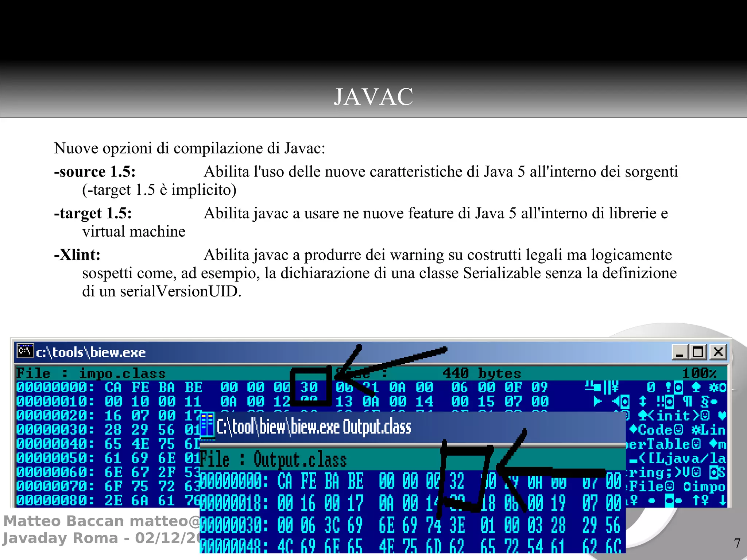Click the 'C:\tool\biew\biew.exe Output.class' title
The width and height of the screenshot is (747, 560).
pyautogui.click(x=314, y=427)
